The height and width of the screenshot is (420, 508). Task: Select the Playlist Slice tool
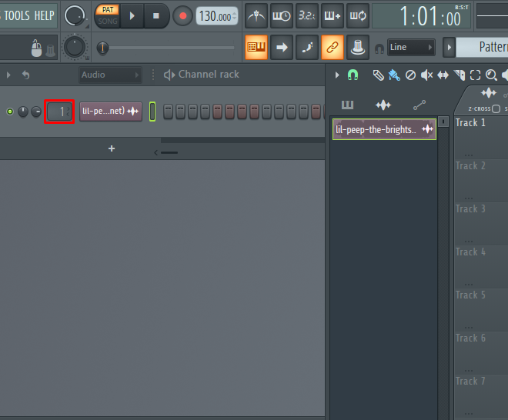(460, 75)
